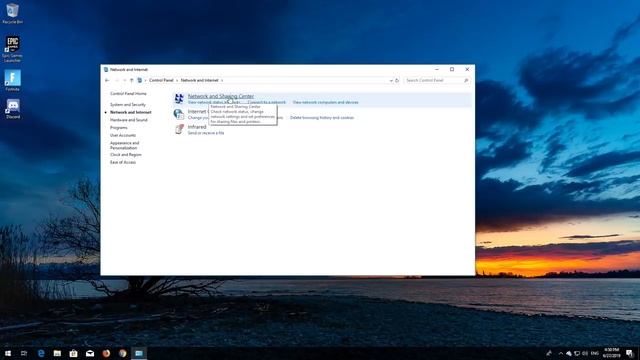The height and width of the screenshot is (360, 640).
Task: Launch Microsoft Edge from the taskbar
Action: pyautogui.click(x=41, y=353)
